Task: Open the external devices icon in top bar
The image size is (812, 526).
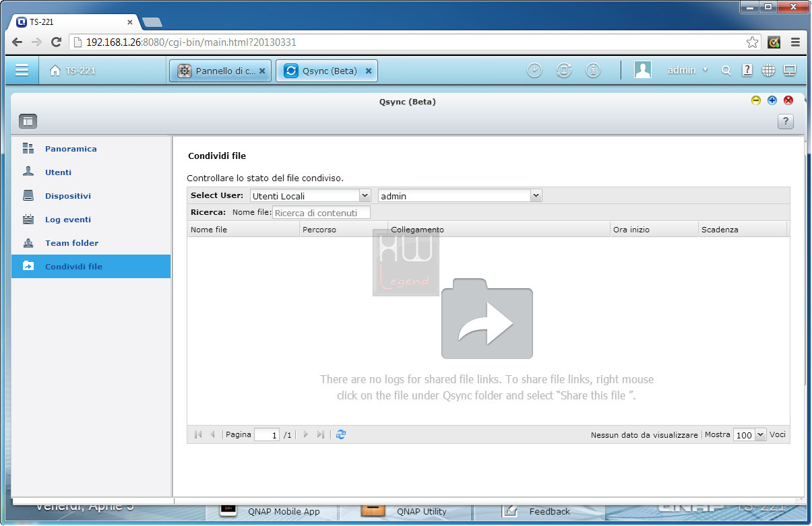Action: click(564, 71)
